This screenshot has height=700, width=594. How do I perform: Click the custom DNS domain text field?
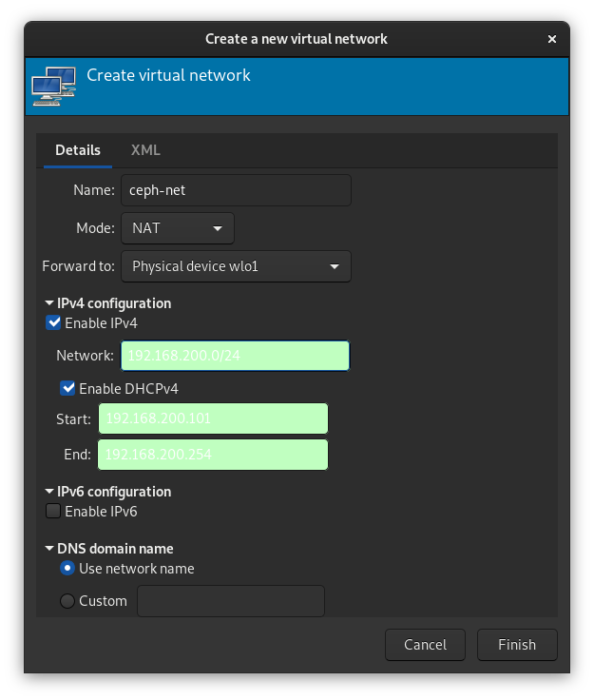pos(231,601)
